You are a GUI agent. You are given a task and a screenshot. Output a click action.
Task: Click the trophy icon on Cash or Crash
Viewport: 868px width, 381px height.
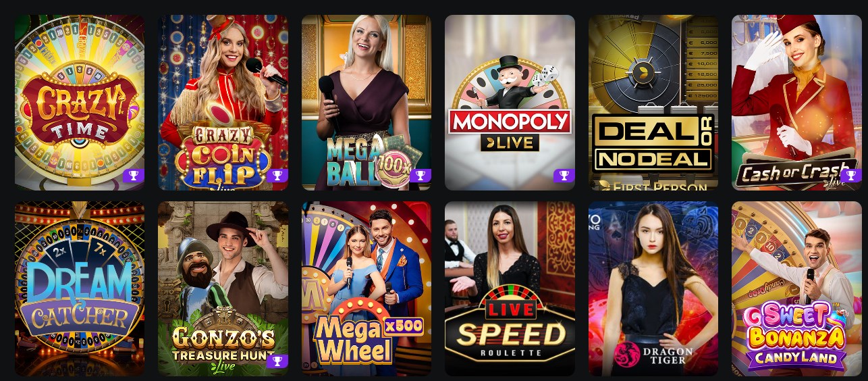(851, 176)
